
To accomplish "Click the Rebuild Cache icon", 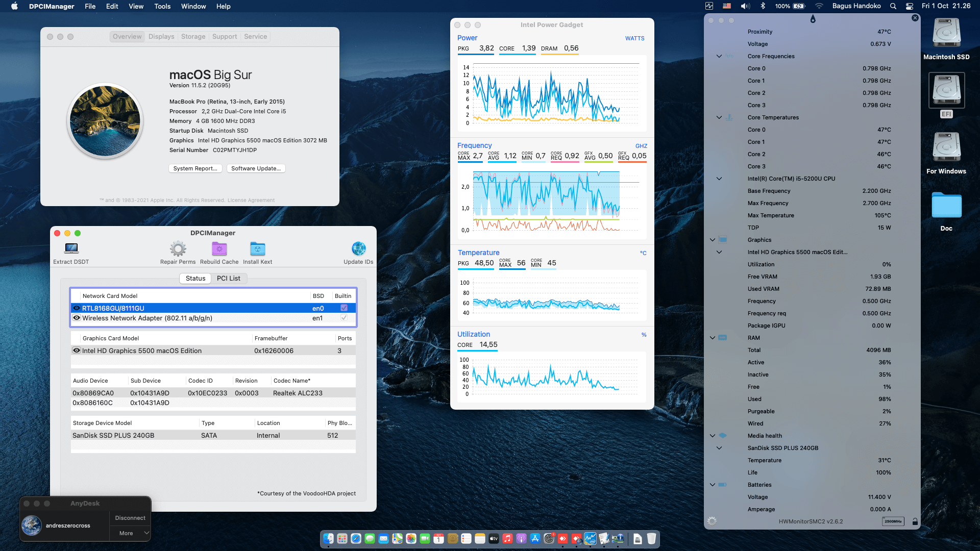I will click(219, 248).
